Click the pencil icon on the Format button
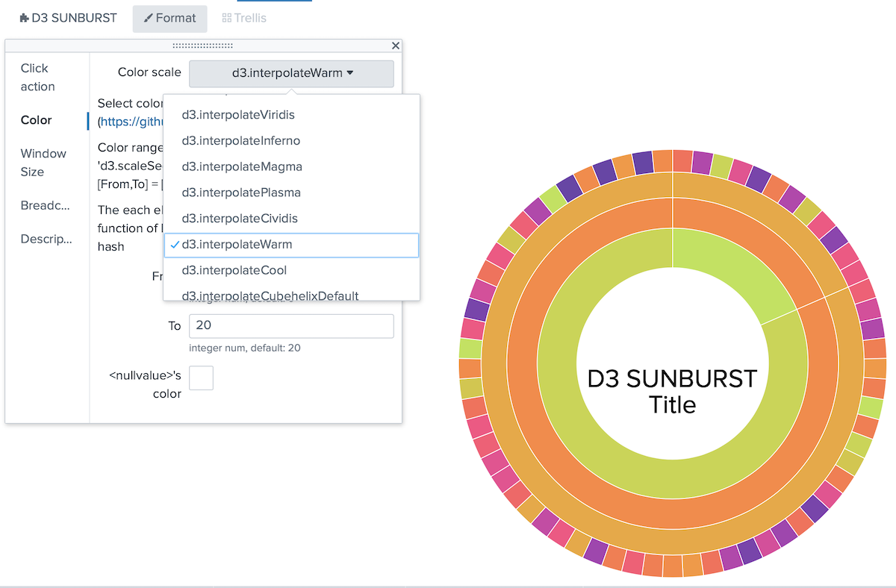This screenshot has height=588, width=896. coord(150,18)
